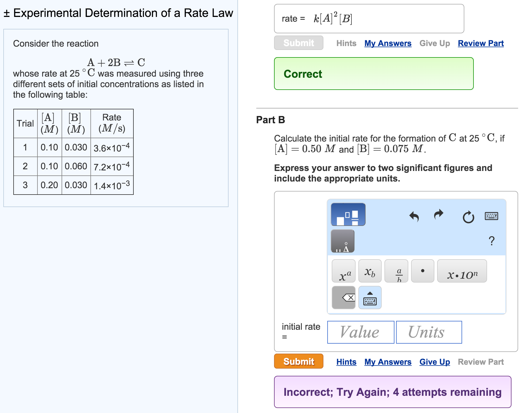The image size is (532, 413).
Task: Open the units symbol (Å) palette
Action: point(343,241)
